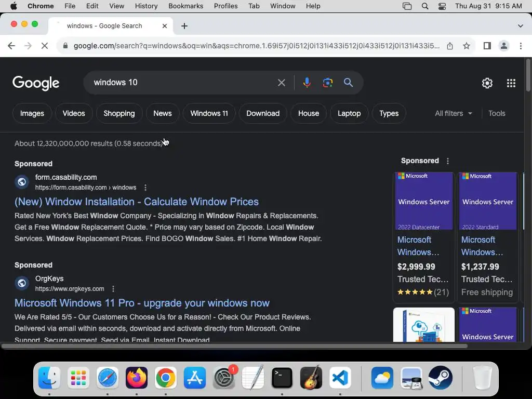The height and width of the screenshot is (399, 532).
Task: Open a new tab
Action: pyautogui.click(x=184, y=26)
